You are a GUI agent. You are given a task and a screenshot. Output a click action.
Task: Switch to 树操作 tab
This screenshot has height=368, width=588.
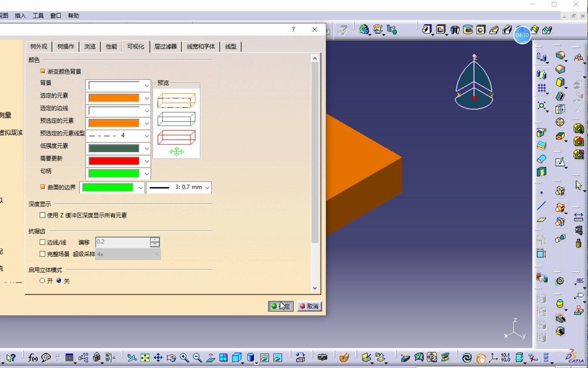(x=66, y=46)
